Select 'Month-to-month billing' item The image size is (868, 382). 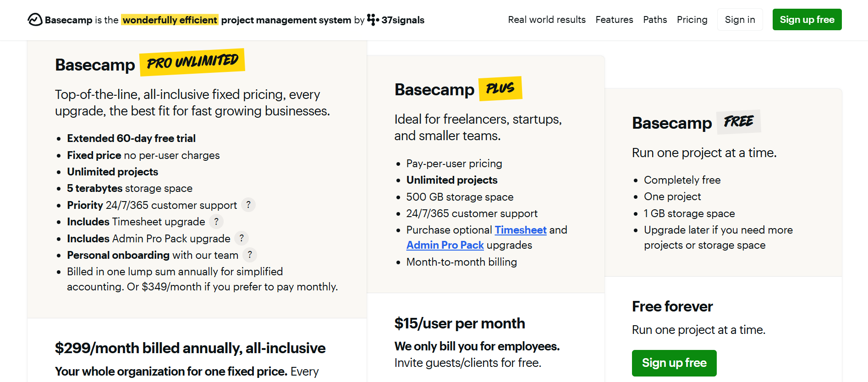point(461,262)
